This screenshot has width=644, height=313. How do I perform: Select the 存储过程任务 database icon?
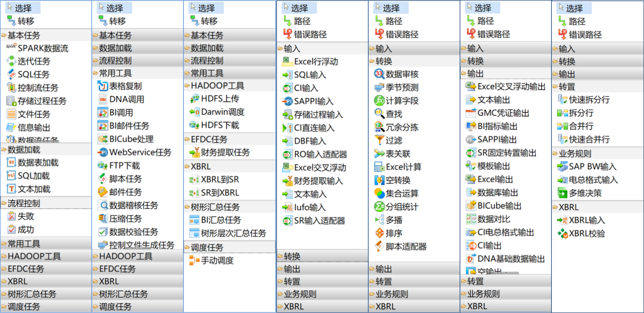point(11,101)
